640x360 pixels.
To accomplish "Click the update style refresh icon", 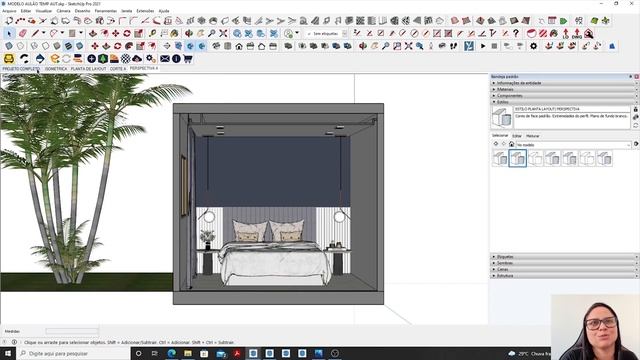I will [x=635, y=125].
